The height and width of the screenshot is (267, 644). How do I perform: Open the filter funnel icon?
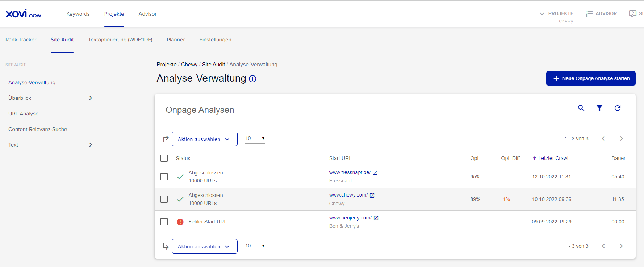599,108
